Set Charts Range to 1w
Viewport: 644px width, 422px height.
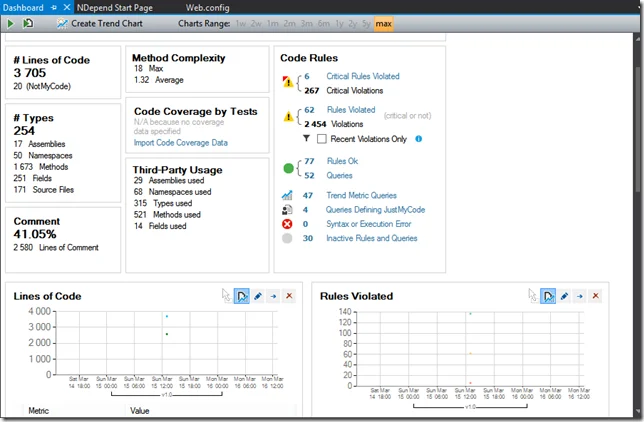click(x=241, y=24)
